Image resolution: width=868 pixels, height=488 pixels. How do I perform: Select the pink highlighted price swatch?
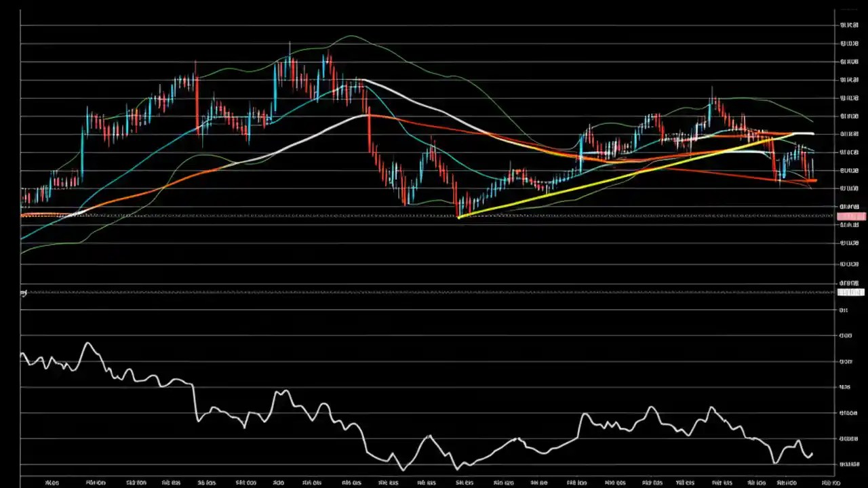click(851, 216)
